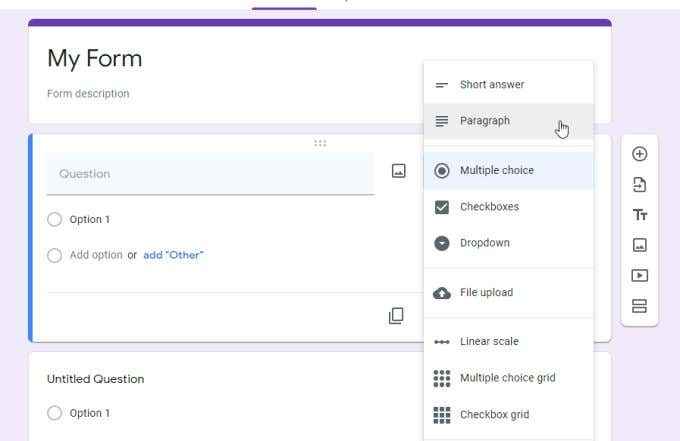Click the duplicate question icon
This screenshot has height=441, width=680.
[396, 316]
